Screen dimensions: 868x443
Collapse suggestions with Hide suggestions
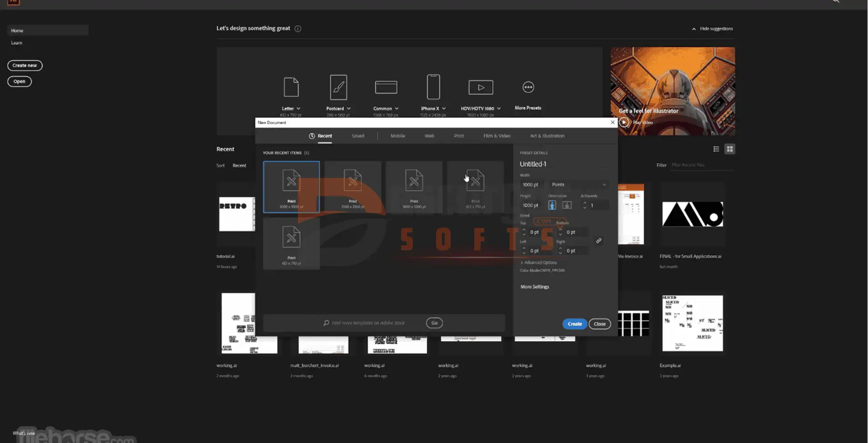tap(712, 29)
